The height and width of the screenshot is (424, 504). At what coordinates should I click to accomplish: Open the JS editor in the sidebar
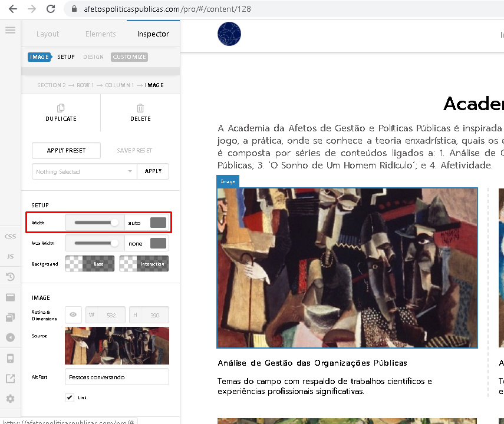click(10, 256)
